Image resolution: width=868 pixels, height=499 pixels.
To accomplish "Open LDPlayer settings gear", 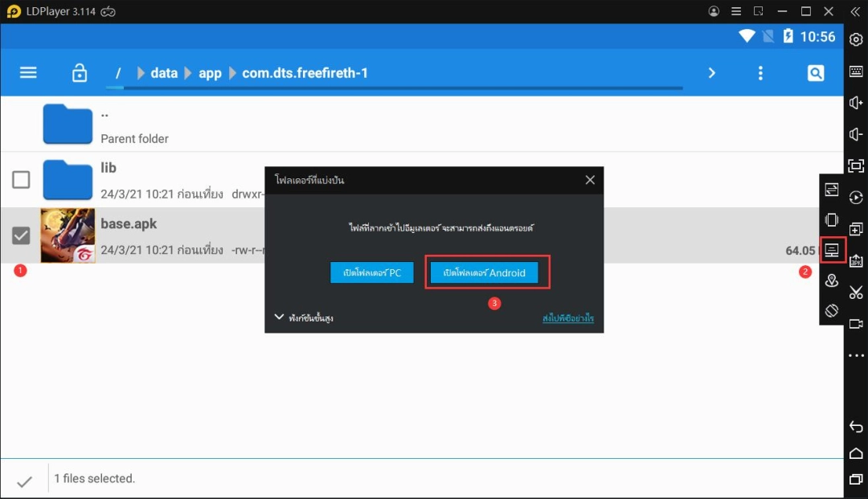I will pyautogui.click(x=856, y=40).
